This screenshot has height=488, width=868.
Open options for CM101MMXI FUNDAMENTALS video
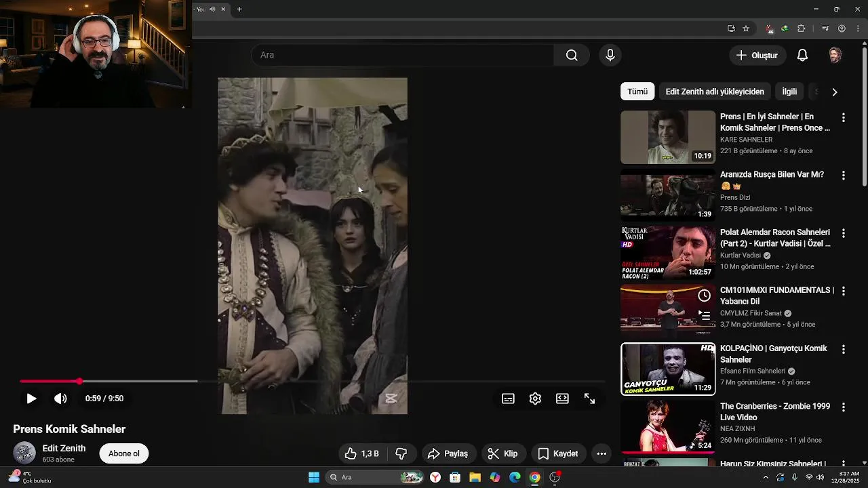click(x=844, y=291)
